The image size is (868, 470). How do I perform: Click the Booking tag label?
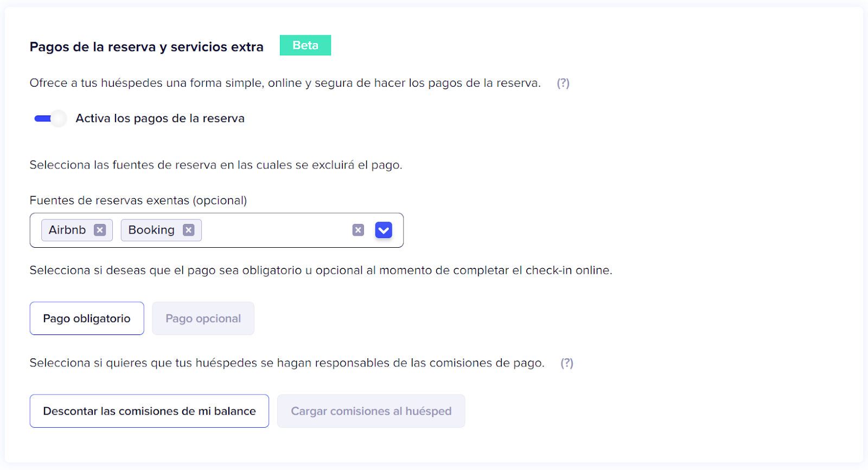click(151, 230)
